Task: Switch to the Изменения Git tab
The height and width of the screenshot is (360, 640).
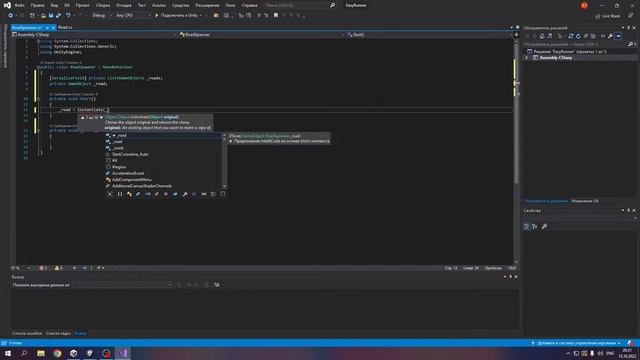Action: click(585, 201)
